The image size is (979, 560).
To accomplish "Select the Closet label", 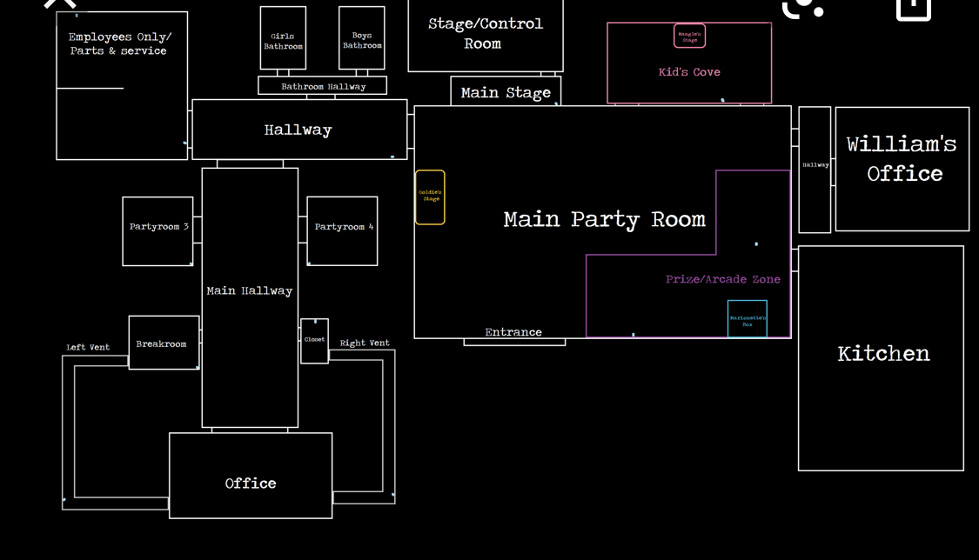I will click(314, 339).
